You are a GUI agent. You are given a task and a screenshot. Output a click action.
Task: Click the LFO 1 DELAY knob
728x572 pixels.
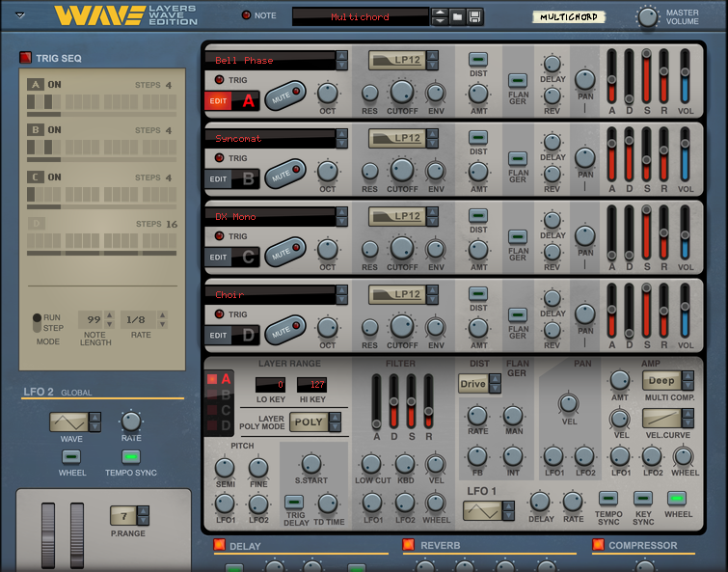click(x=540, y=502)
